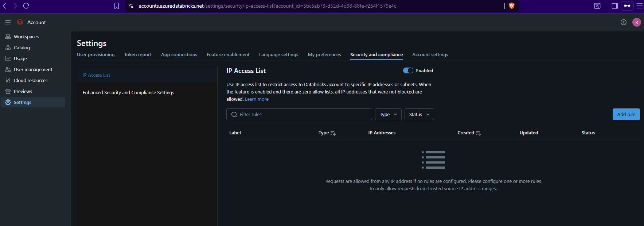Open Previews in the sidebar
This screenshot has height=226, width=644.
(33, 91)
